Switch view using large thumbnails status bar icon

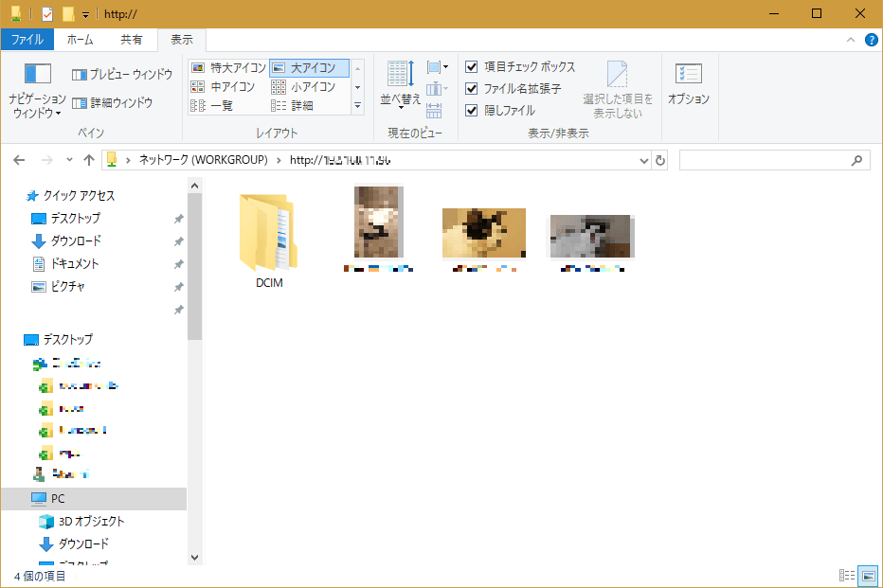(868, 575)
